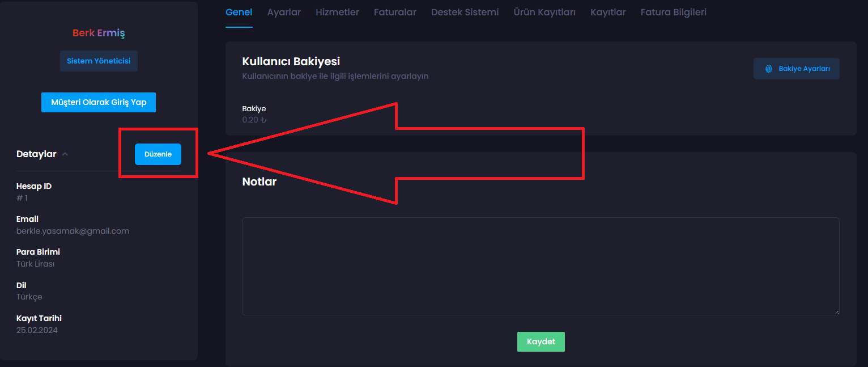Click the fingerprint icon in Bakiye Ayarları

768,69
